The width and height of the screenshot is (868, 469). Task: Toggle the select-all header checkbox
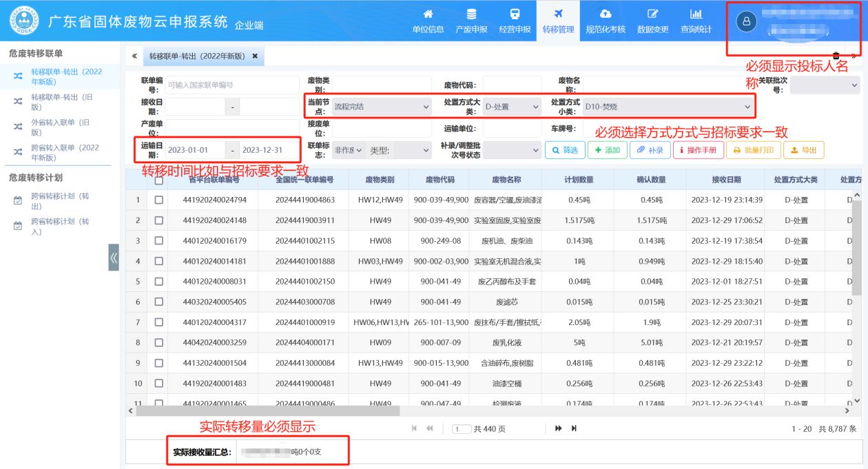[x=159, y=180]
